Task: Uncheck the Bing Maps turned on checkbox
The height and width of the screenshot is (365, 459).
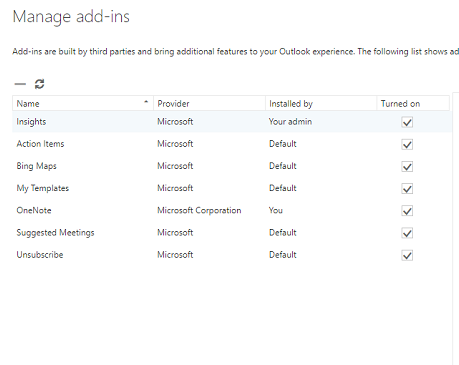Action: click(x=407, y=167)
